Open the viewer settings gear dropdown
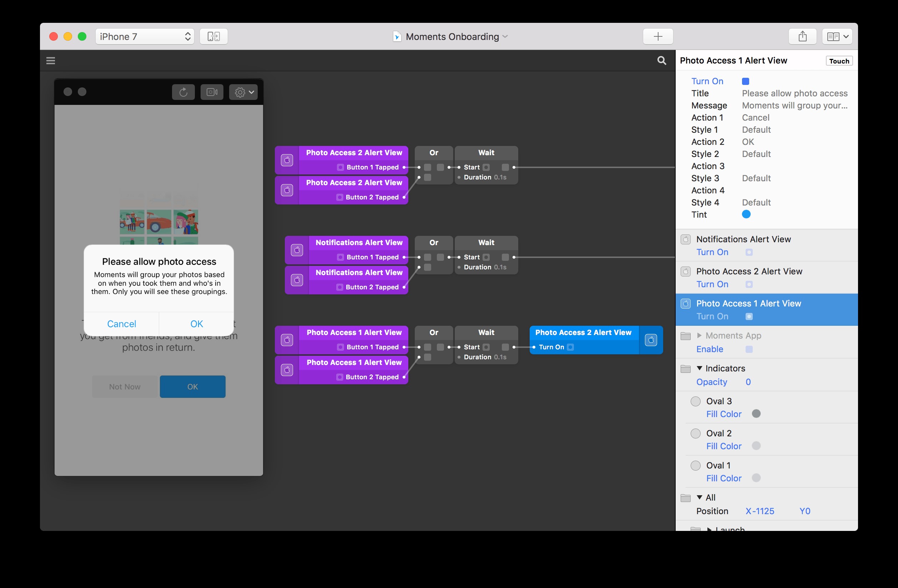The height and width of the screenshot is (588, 898). 243,92
